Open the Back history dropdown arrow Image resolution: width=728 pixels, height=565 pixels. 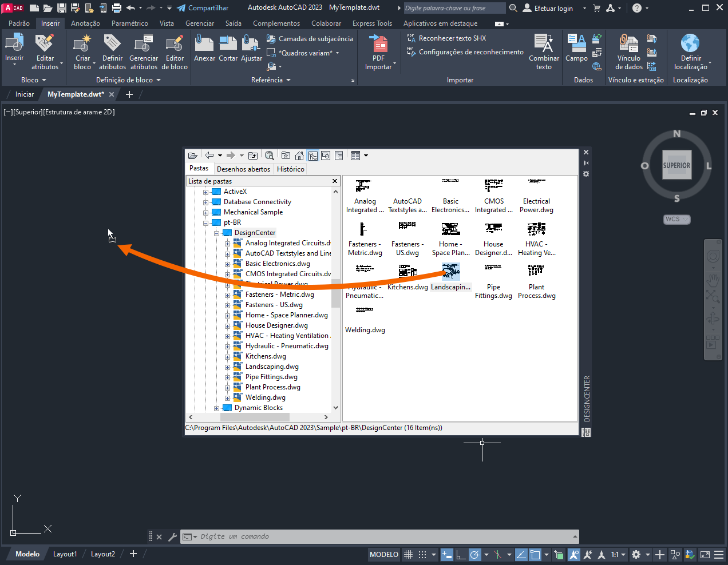coord(220,156)
